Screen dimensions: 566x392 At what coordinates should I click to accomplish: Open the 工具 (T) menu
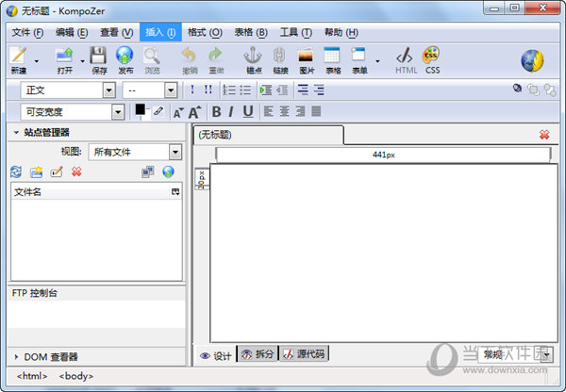pyautogui.click(x=295, y=32)
